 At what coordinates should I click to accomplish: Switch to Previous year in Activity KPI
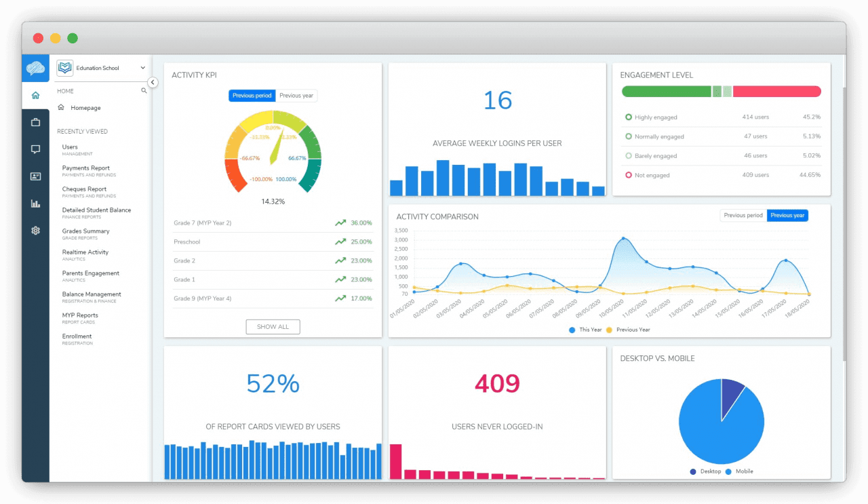pos(296,96)
